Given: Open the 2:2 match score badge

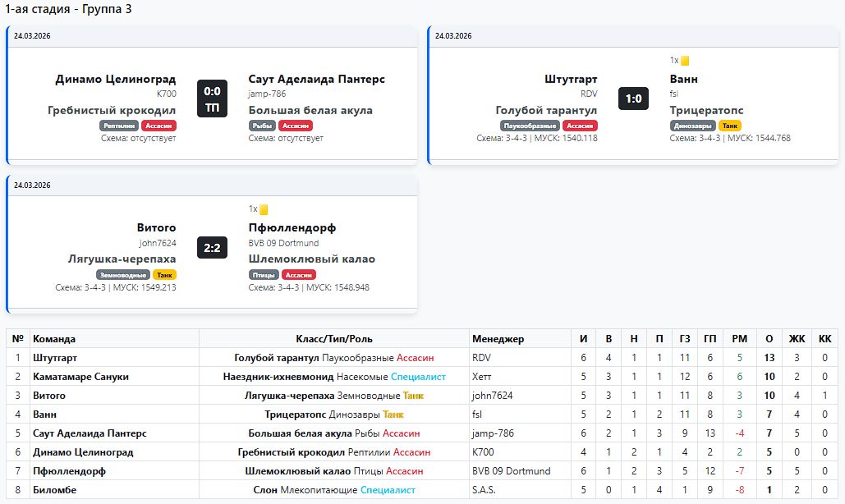Looking at the screenshot, I should click(212, 248).
